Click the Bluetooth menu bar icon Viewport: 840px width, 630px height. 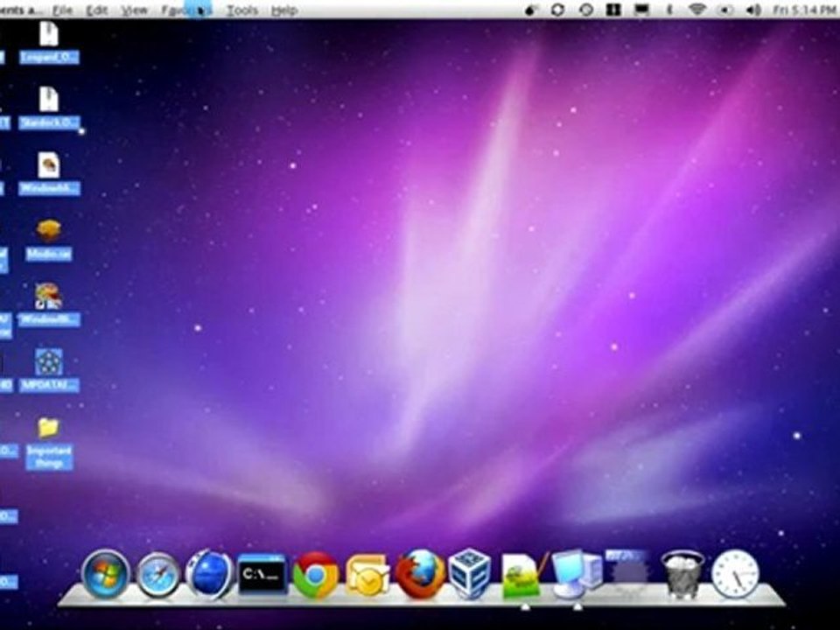click(x=668, y=10)
